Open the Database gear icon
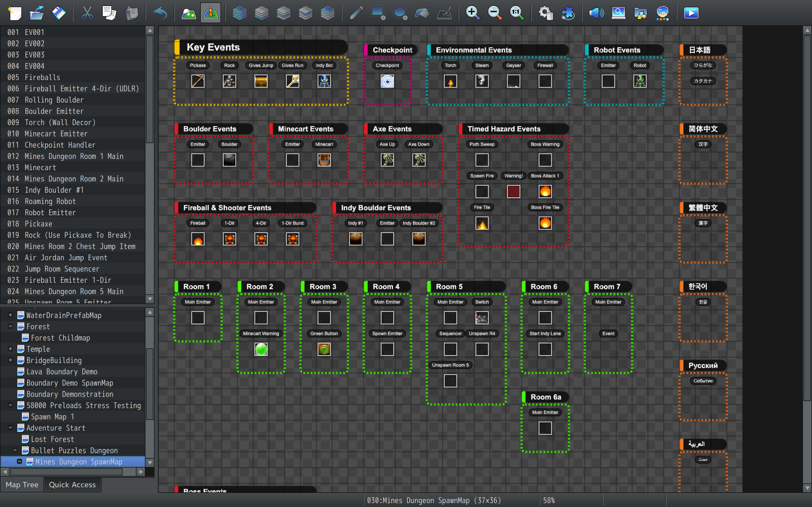This screenshot has width=812, height=507. coord(545,13)
